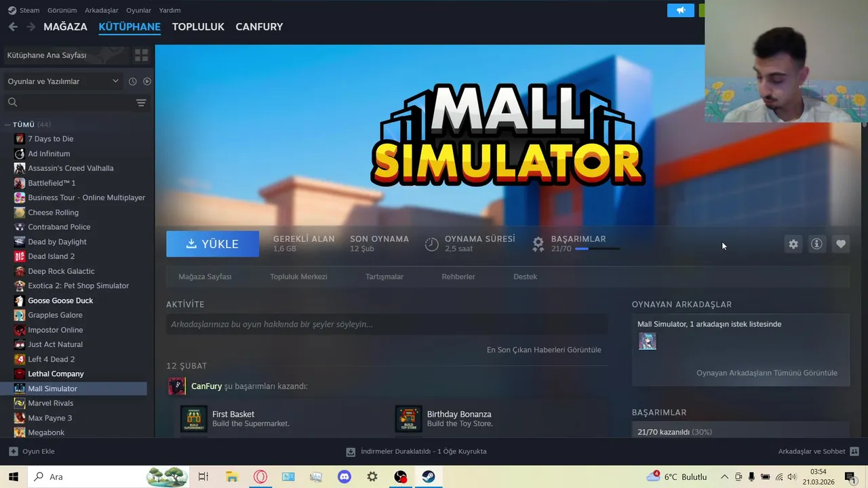Open the announcements megaphone button
The image size is (868, 488).
[681, 10]
